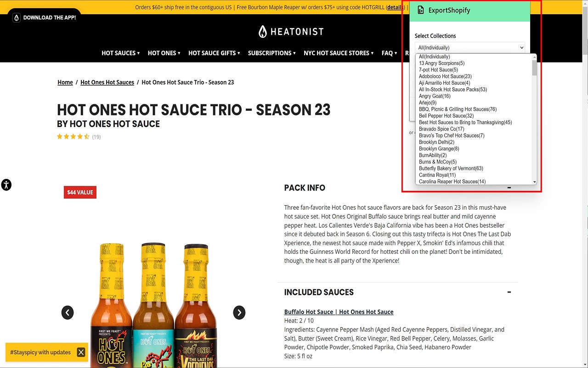The height and width of the screenshot is (368, 588).
Task: Click the Download the App flame icon
Action: 17,17
